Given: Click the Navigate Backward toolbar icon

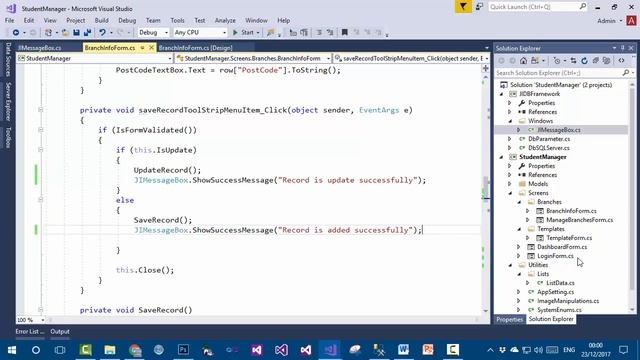Looking at the screenshot, I should coord(16,32).
